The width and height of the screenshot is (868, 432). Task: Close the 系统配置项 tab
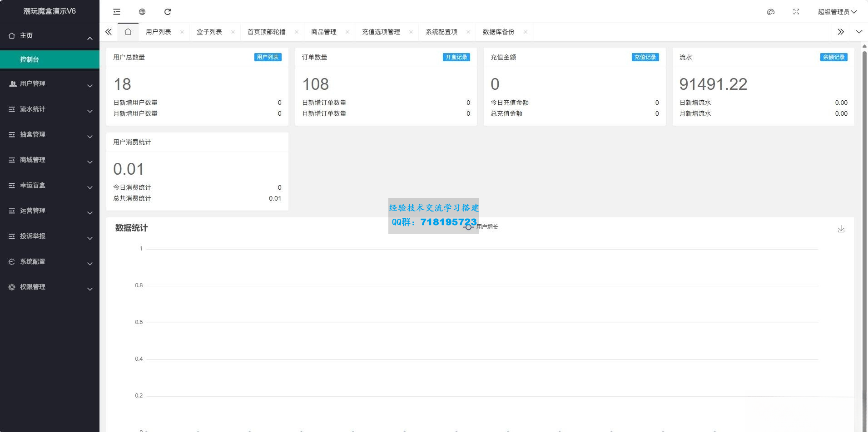(468, 32)
